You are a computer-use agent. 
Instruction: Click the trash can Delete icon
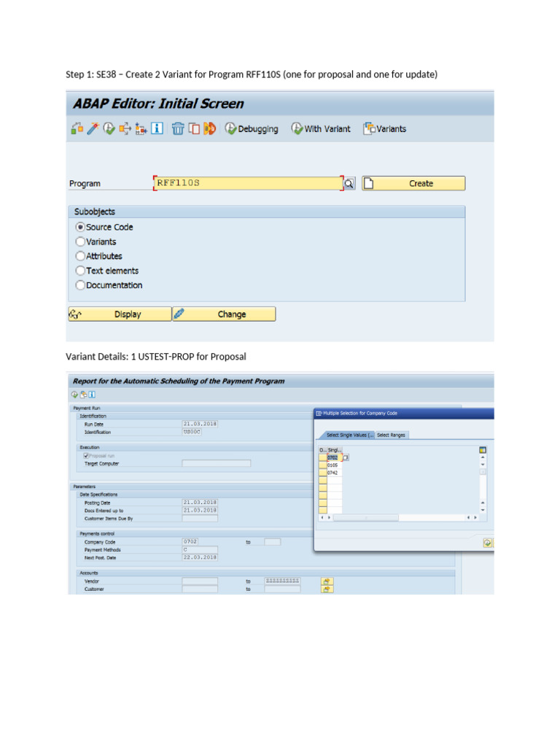[178, 128]
